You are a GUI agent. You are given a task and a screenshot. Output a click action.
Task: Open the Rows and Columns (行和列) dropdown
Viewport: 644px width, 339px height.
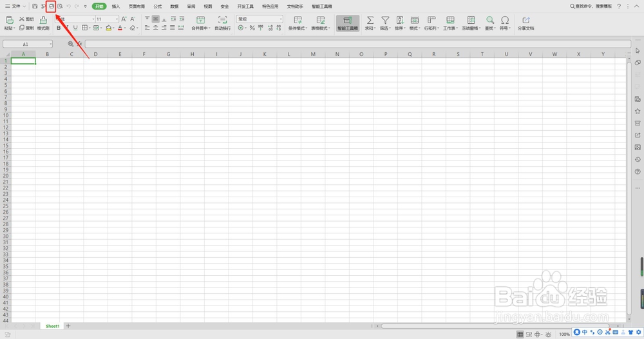[431, 23]
